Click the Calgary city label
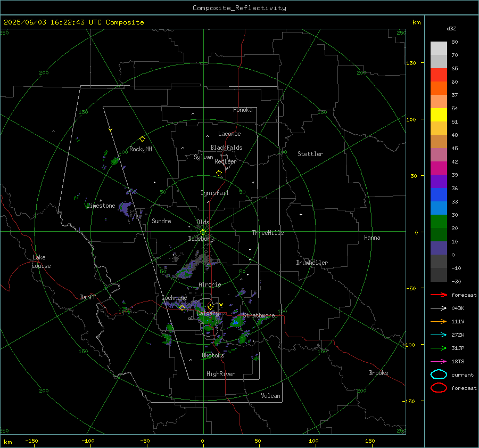The height and width of the screenshot is (448, 479). click(x=208, y=313)
